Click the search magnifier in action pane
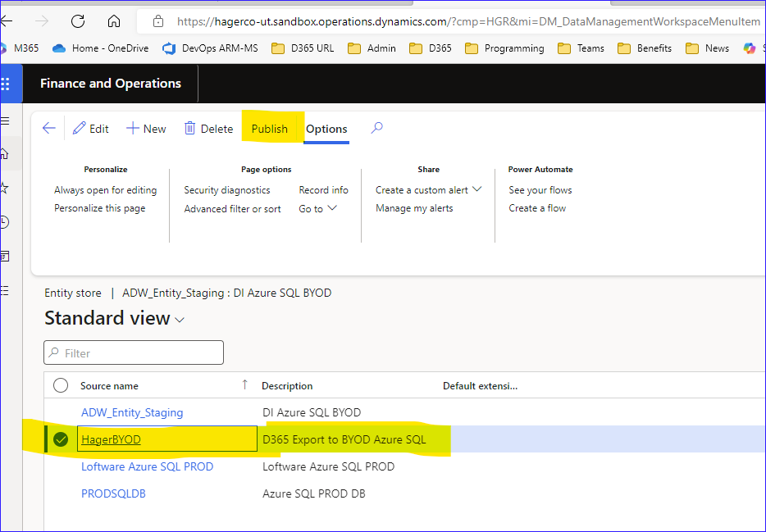The height and width of the screenshot is (532, 766). click(376, 128)
